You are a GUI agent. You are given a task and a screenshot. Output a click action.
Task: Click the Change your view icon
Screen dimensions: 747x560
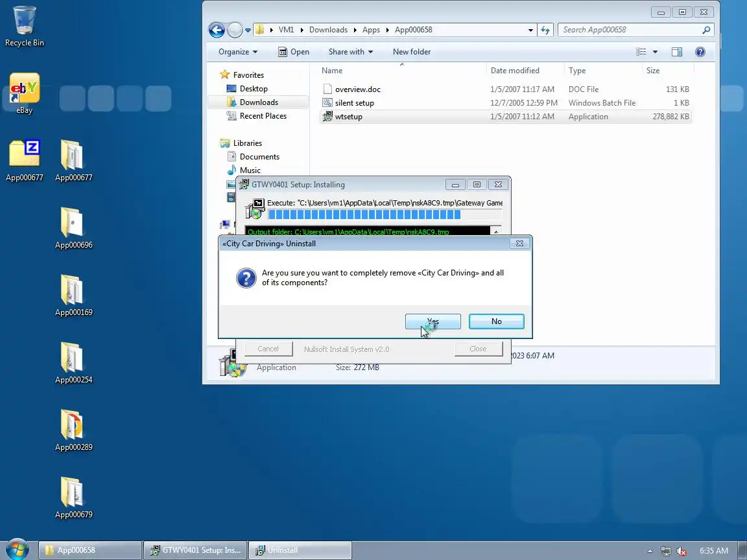click(641, 52)
